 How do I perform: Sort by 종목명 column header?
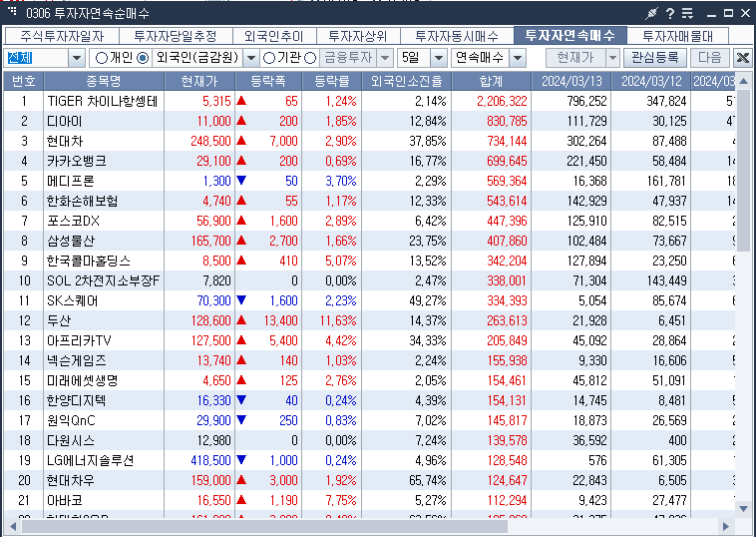104,81
